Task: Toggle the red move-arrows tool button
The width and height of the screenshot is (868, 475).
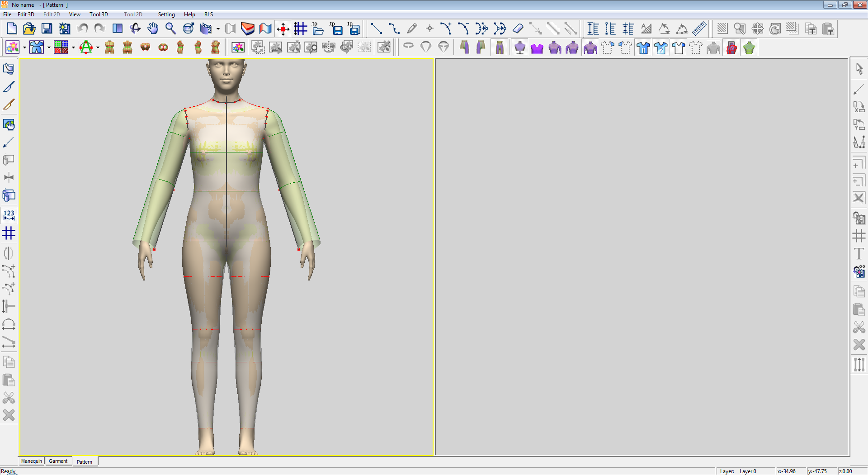Action: (x=283, y=29)
